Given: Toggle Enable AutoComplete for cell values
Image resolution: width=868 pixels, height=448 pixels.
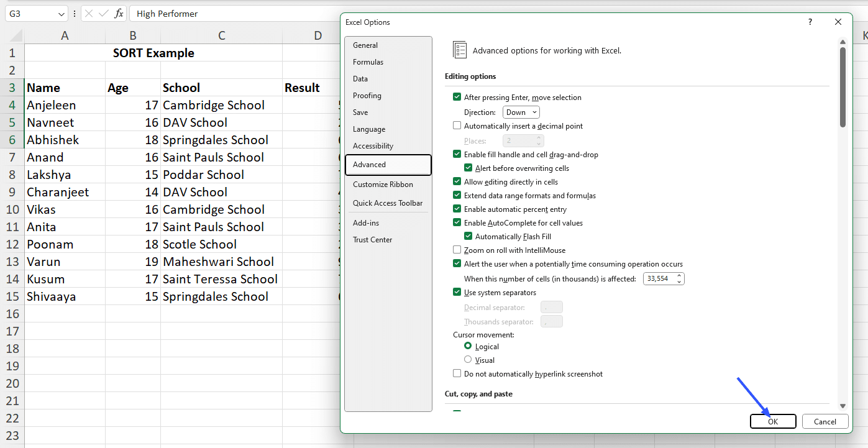Looking at the screenshot, I should [x=457, y=223].
